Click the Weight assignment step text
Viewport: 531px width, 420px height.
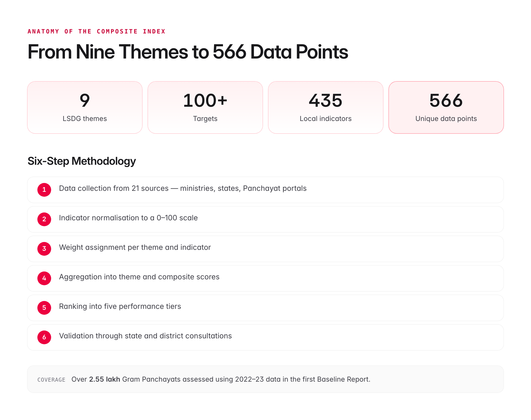[x=135, y=247]
